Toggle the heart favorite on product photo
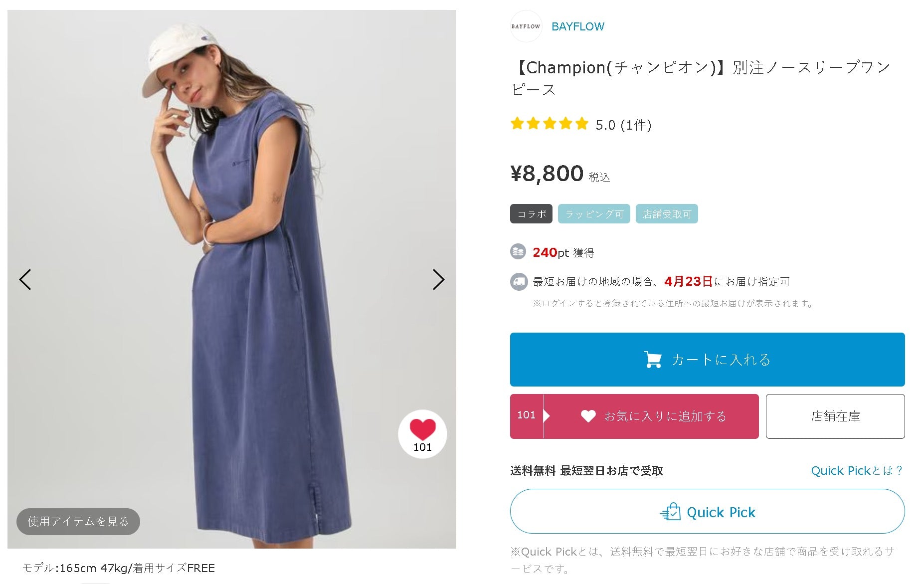The height and width of the screenshot is (584, 924). [x=422, y=434]
